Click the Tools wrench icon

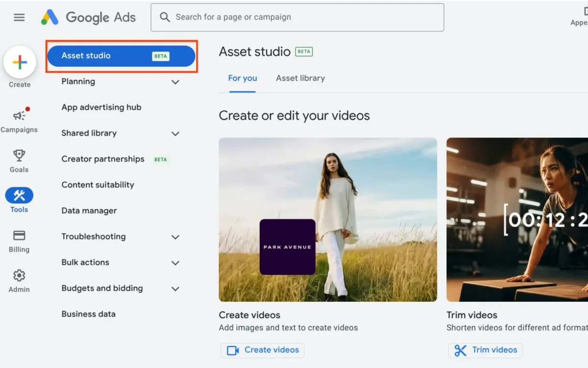click(x=19, y=196)
